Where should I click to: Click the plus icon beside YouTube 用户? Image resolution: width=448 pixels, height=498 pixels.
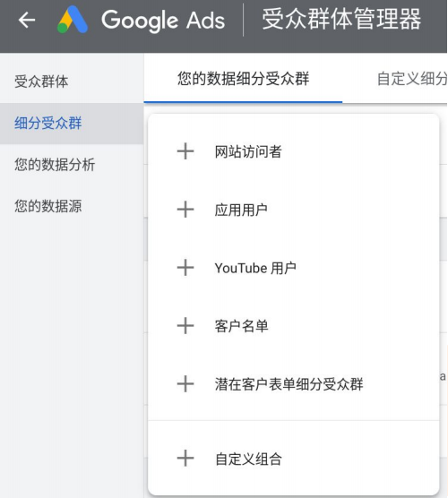point(185,268)
